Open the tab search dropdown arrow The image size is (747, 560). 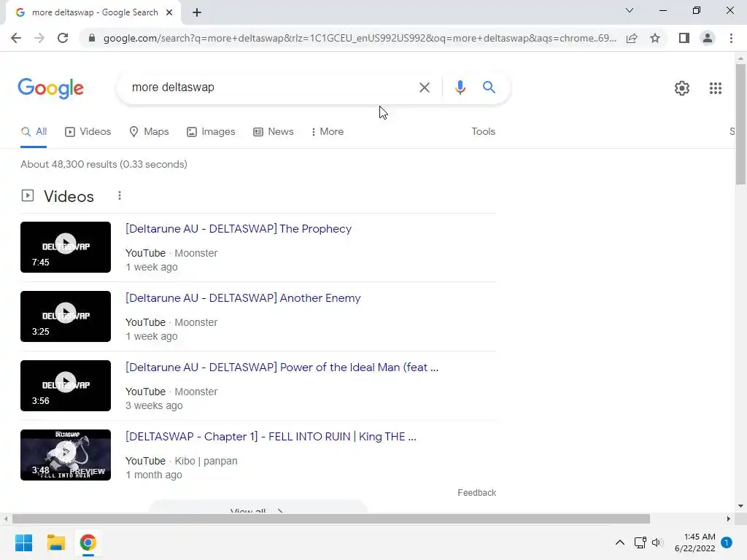tap(630, 10)
